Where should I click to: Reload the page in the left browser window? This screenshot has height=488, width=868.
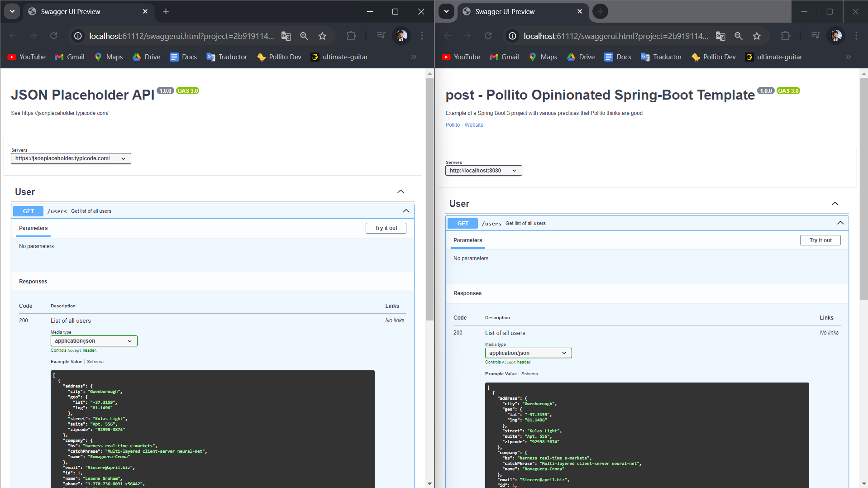53,36
